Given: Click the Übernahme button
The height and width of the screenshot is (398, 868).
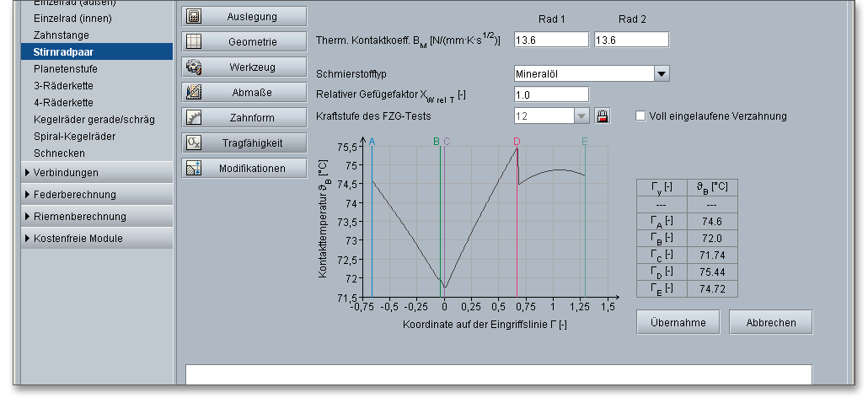Looking at the screenshot, I should [678, 322].
